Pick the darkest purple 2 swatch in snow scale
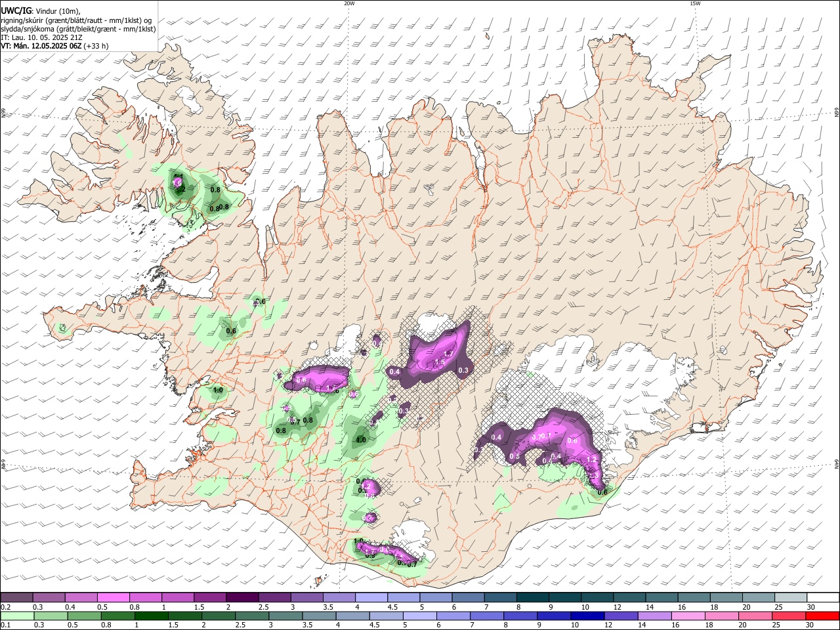 (241, 598)
